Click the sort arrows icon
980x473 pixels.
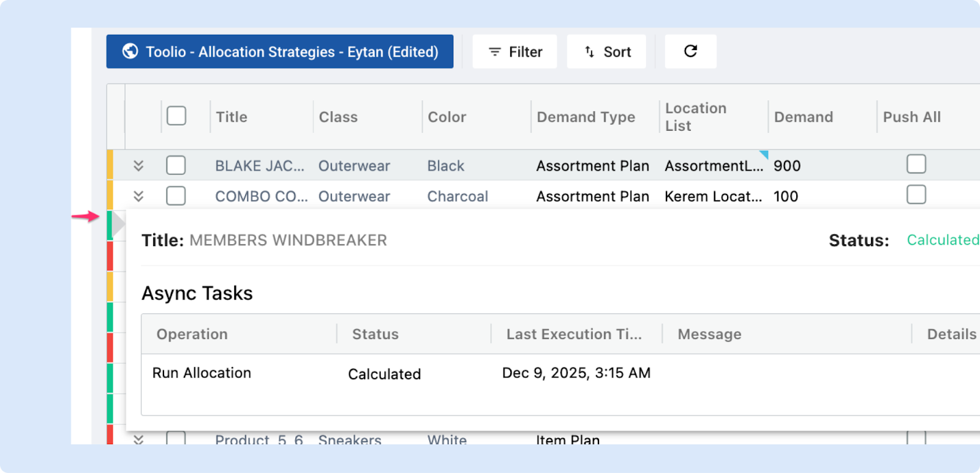[589, 52]
